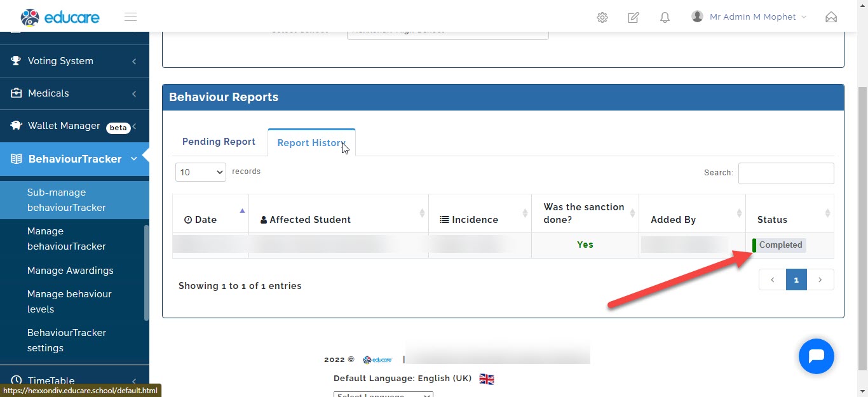This screenshot has width=868, height=397.
Task: Click the UK flag language icon
Action: point(487,379)
